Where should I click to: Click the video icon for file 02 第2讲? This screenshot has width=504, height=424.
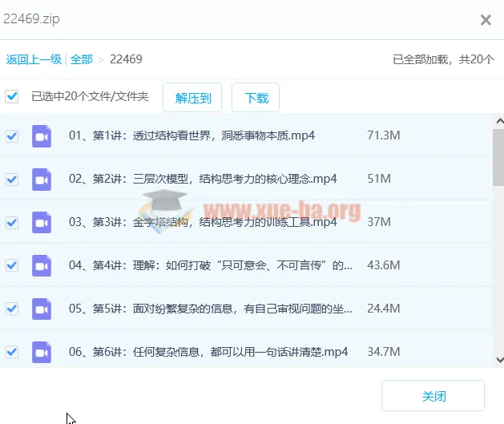tap(42, 180)
